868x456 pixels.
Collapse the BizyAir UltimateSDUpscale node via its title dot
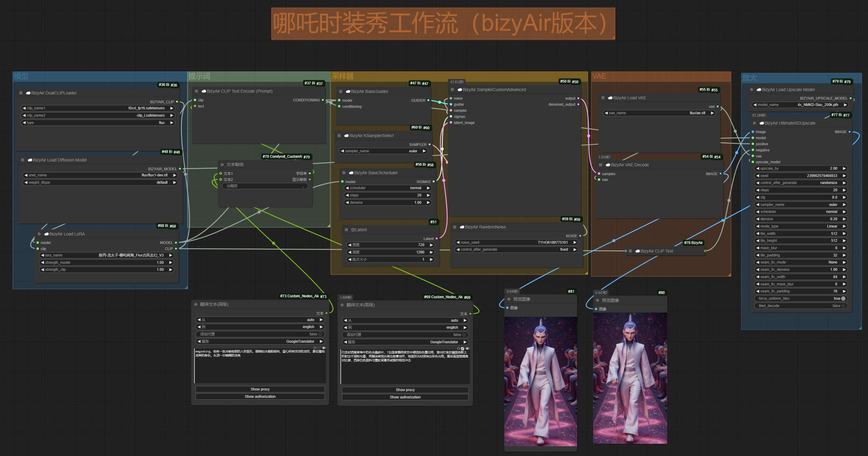click(754, 123)
